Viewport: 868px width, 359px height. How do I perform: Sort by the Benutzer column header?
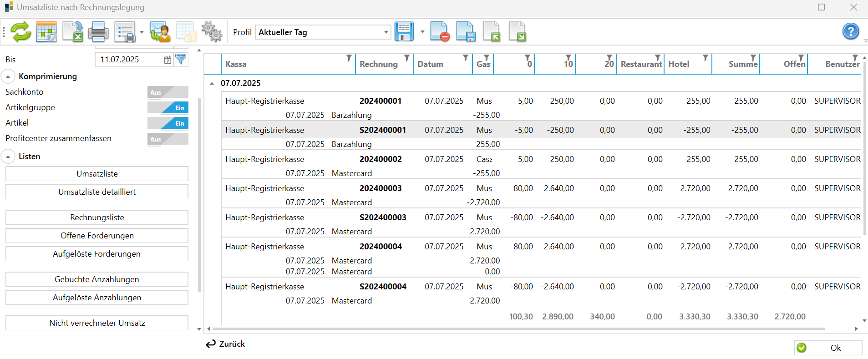point(843,64)
